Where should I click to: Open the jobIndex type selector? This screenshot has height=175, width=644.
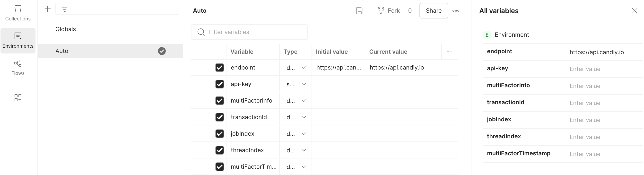pos(304,133)
